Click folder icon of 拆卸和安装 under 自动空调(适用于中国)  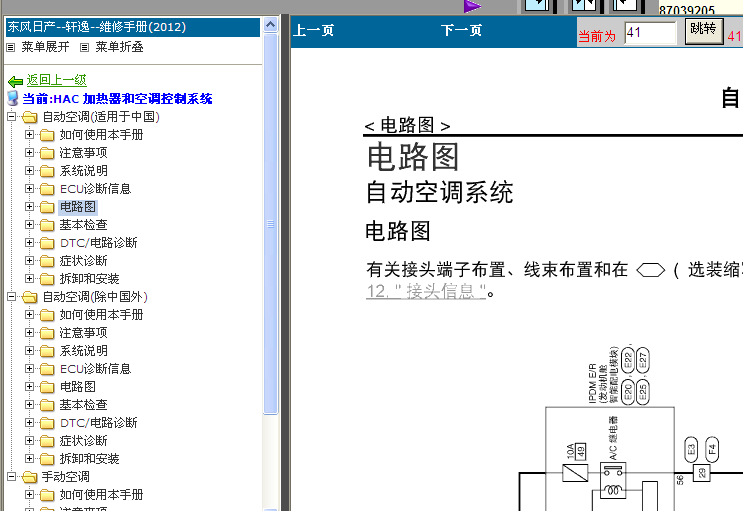click(47, 279)
